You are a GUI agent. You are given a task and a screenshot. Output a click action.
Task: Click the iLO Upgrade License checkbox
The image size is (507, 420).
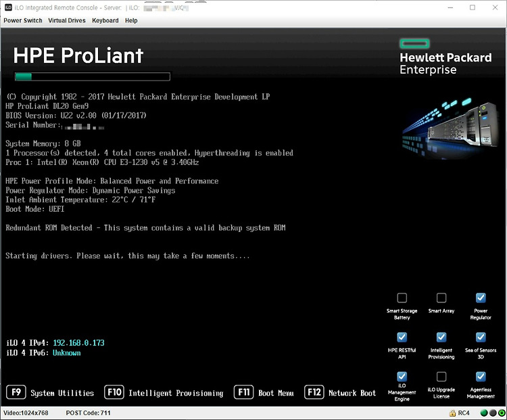[x=441, y=376]
